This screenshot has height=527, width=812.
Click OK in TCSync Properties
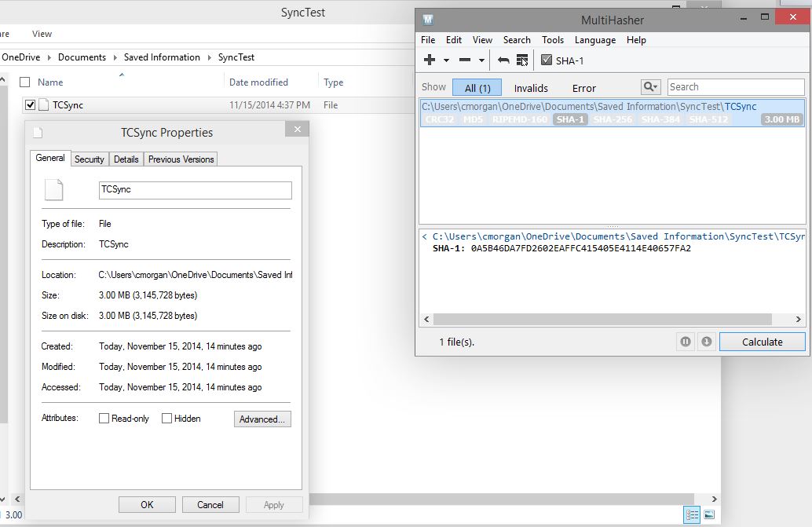pos(147,505)
